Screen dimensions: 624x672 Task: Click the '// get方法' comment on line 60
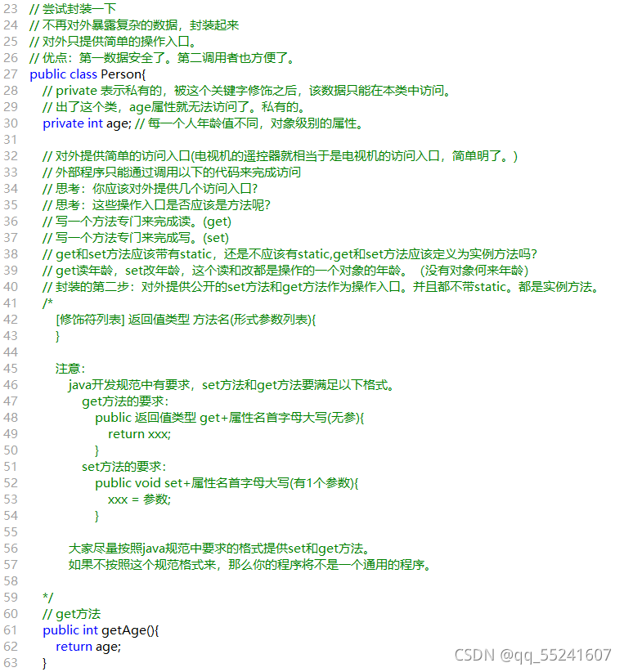point(72,614)
